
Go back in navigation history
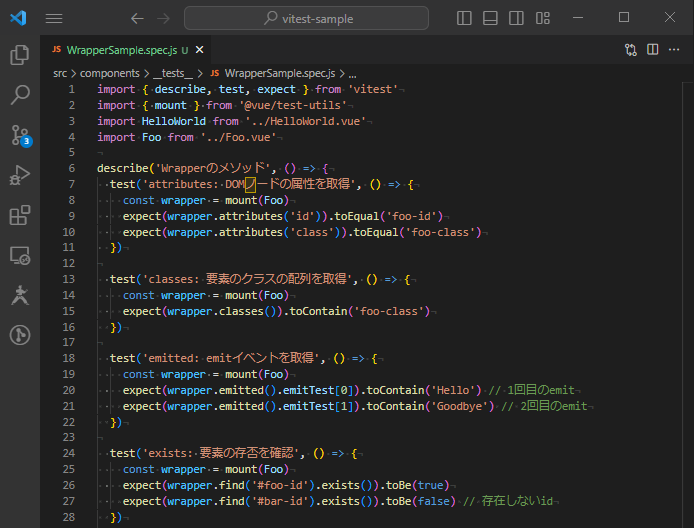click(137, 18)
